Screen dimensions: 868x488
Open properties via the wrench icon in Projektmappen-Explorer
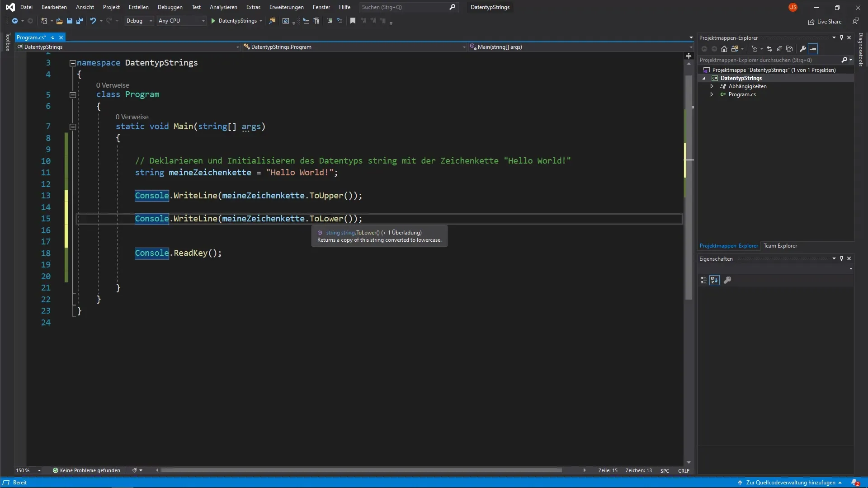(803, 49)
